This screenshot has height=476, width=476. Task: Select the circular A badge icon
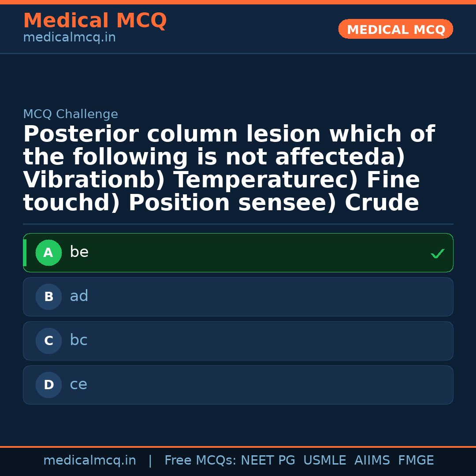tap(48, 253)
